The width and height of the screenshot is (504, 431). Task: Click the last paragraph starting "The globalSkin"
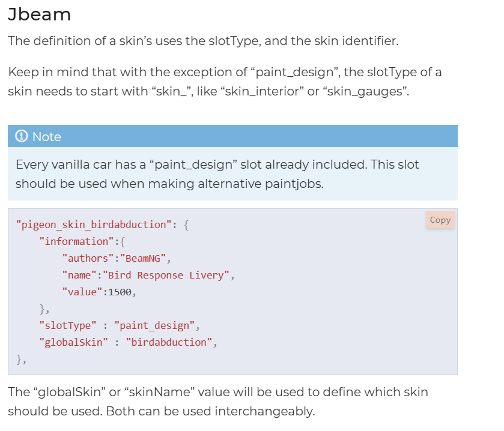point(217,402)
